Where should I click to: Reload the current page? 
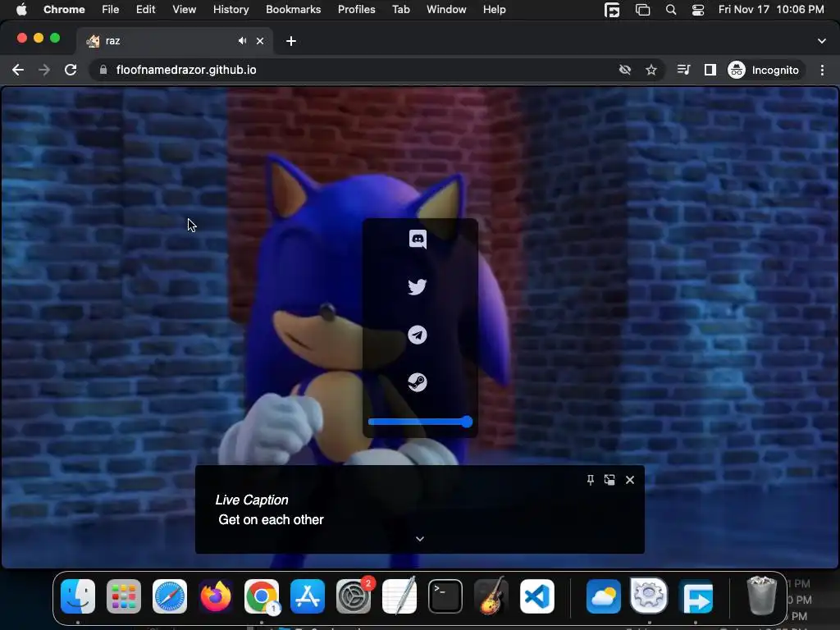71,71
